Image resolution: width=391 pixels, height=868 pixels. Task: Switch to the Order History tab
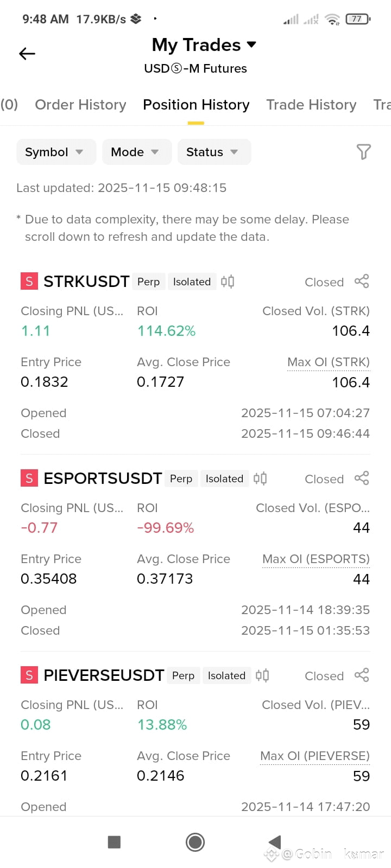[80, 105]
